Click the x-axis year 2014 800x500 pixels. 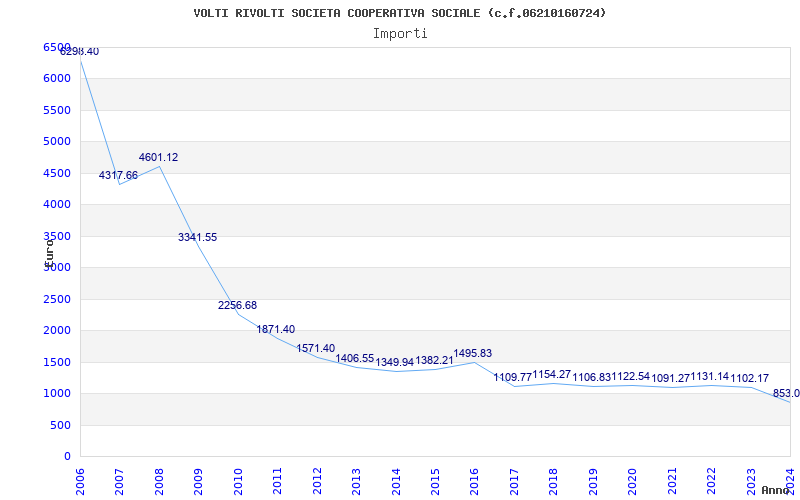396,481
